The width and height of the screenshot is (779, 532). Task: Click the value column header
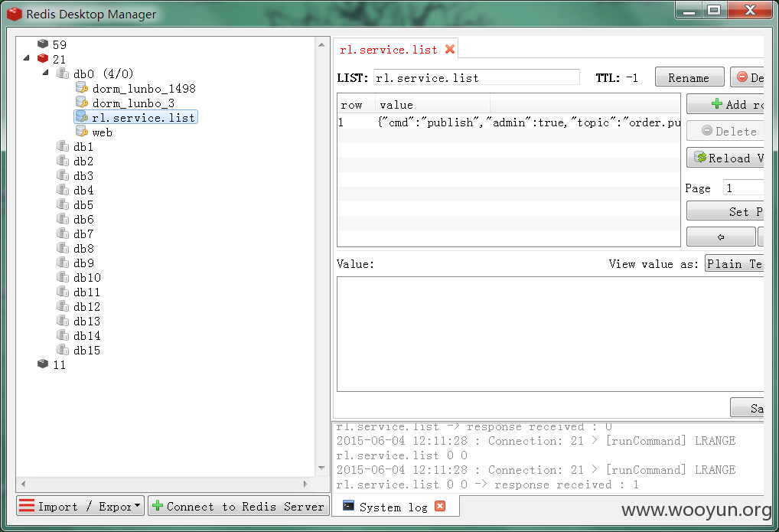click(432, 105)
